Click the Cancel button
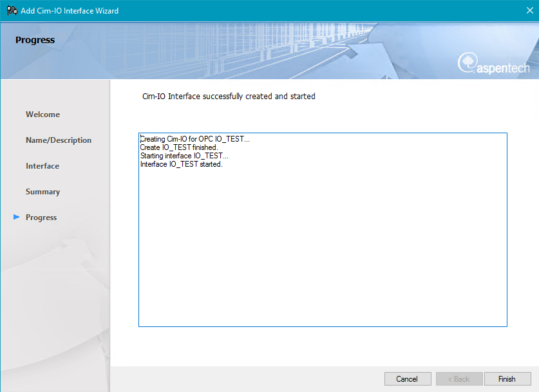539x392 pixels. pos(408,379)
